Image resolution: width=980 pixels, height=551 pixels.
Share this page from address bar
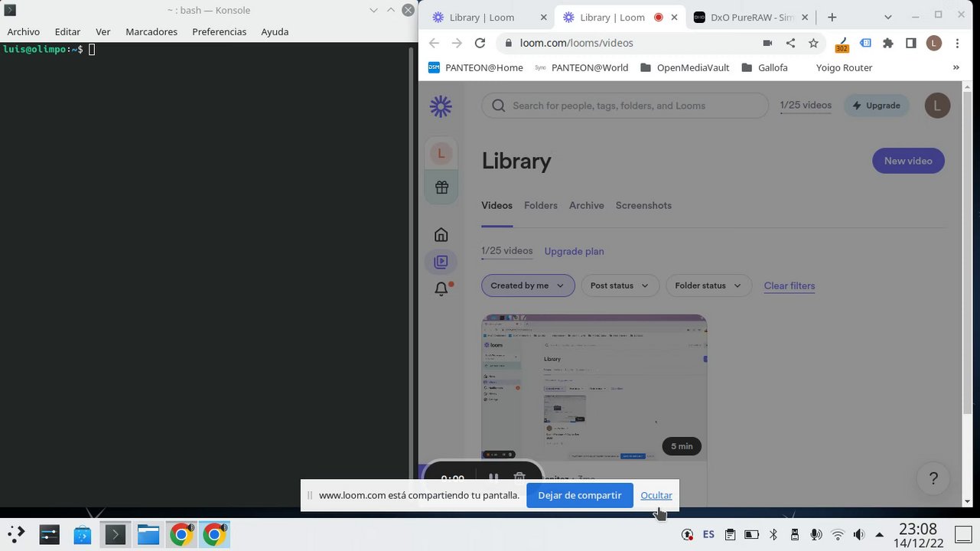(790, 44)
